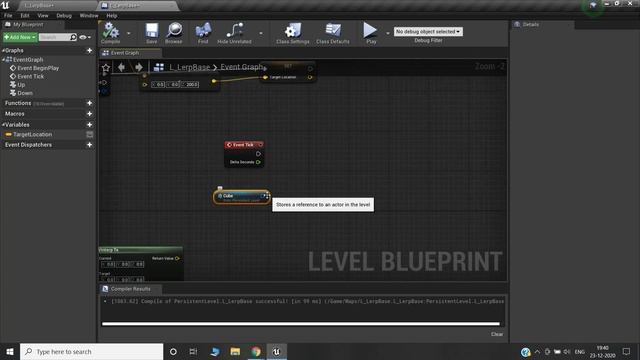Open the Help menu
This screenshot has height=360, width=640.
pyautogui.click(x=112, y=16)
